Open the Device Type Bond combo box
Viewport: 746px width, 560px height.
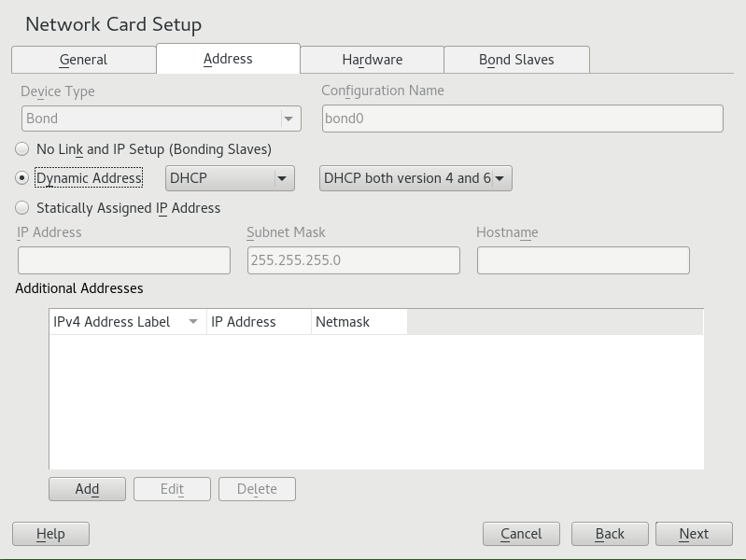[x=161, y=119]
